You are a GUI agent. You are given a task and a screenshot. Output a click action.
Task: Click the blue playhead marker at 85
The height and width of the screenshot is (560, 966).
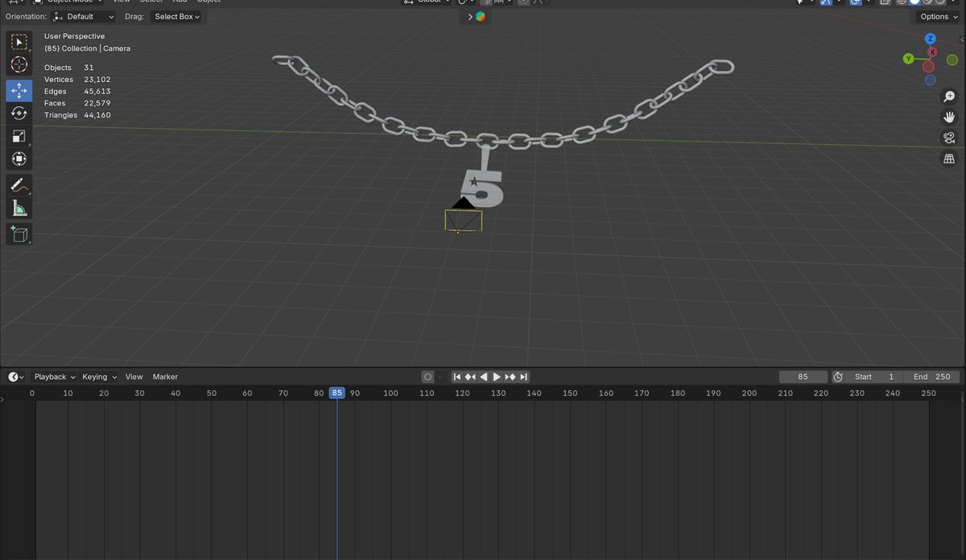coord(336,393)
